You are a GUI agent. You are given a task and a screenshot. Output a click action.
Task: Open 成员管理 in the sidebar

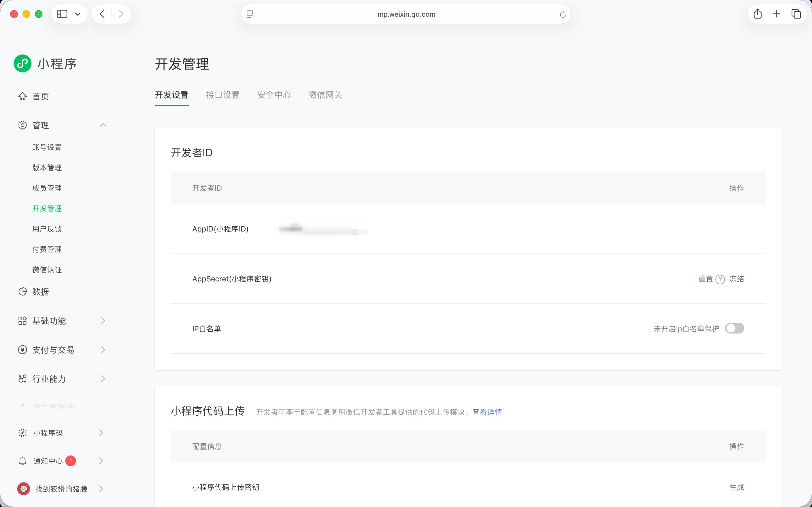[47, 189]
